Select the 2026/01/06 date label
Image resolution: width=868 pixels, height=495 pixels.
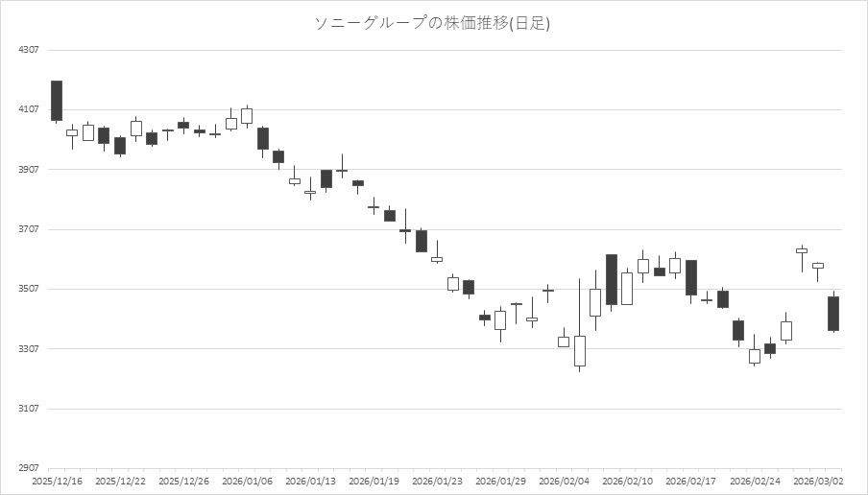(247, 481)
